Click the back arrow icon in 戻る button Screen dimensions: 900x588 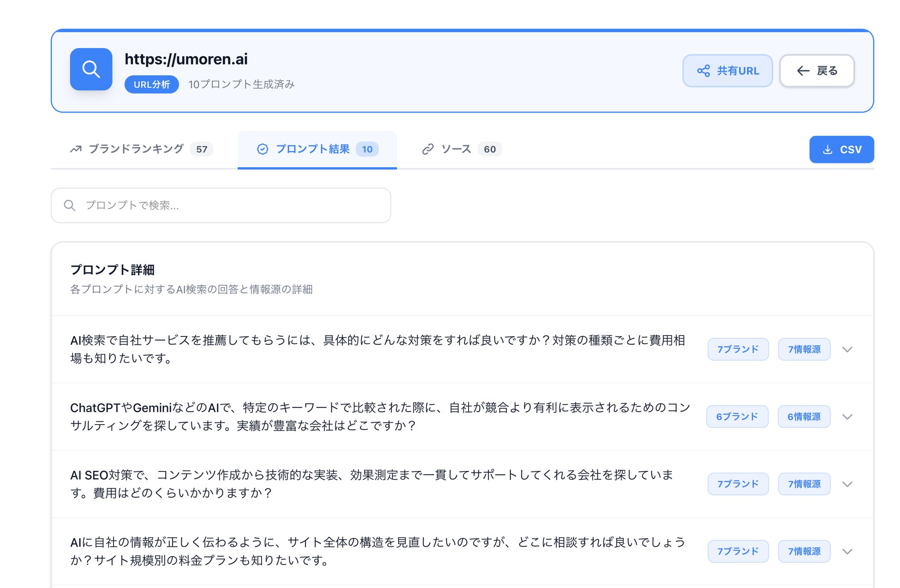(803, 71)
